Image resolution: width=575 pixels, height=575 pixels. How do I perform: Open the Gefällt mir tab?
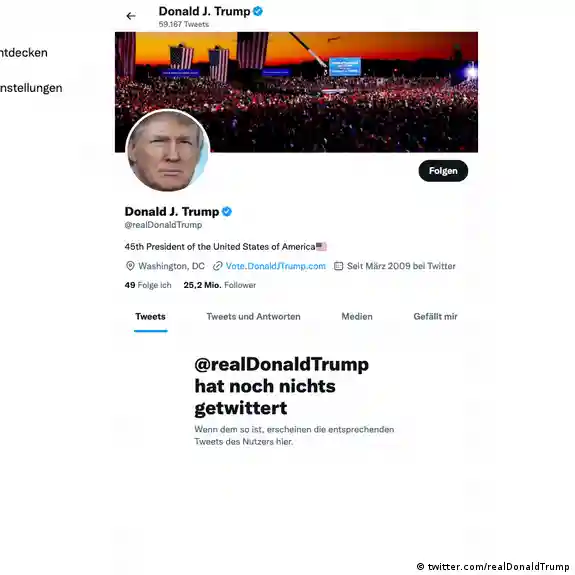[x=435, y=316]
